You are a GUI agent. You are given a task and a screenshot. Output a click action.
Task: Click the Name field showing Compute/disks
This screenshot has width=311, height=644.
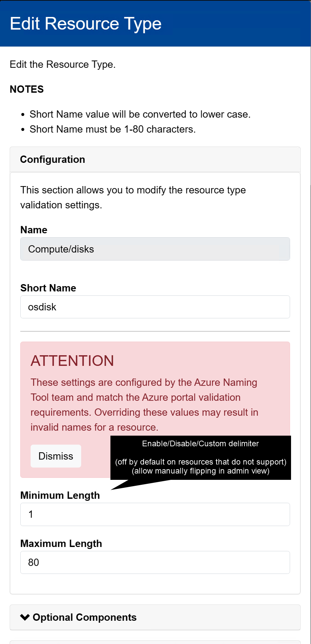tap(155, 249)
